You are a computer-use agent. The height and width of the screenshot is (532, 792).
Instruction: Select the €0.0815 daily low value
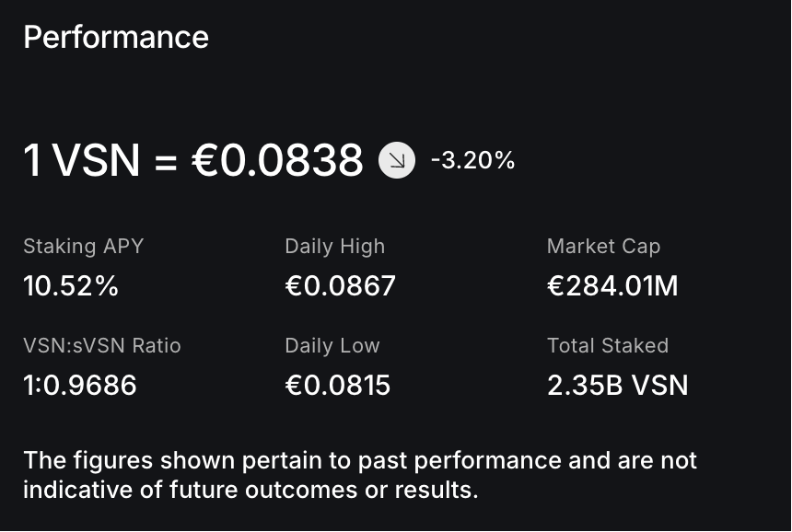[338, 385]
